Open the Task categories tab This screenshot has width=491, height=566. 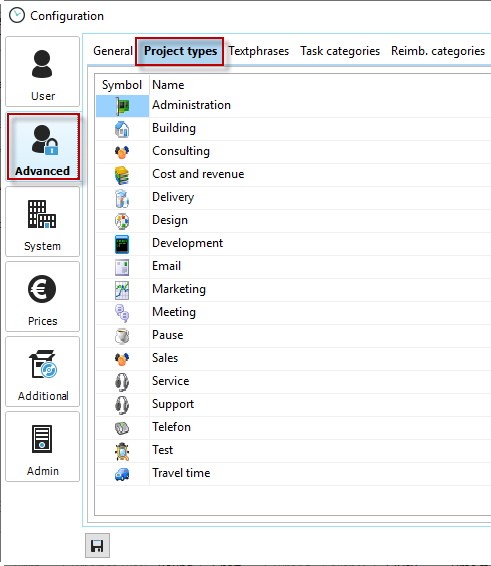[x=340, y=51]
